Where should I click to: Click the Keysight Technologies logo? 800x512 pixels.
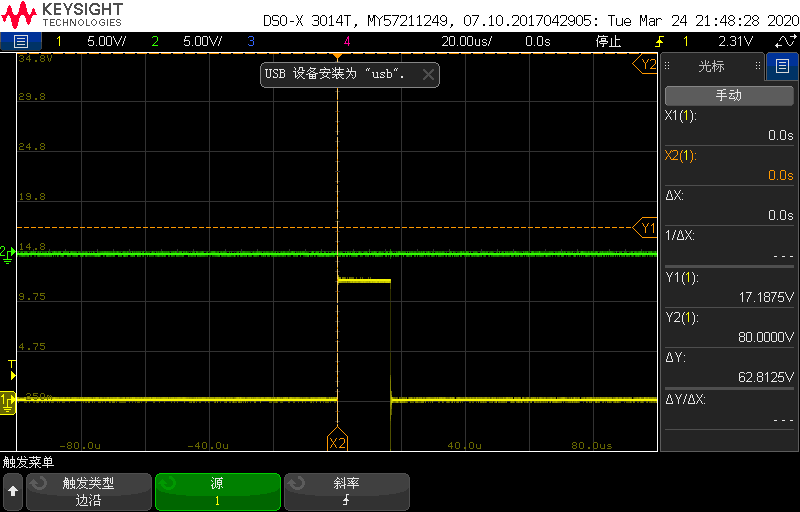[63, 15]
